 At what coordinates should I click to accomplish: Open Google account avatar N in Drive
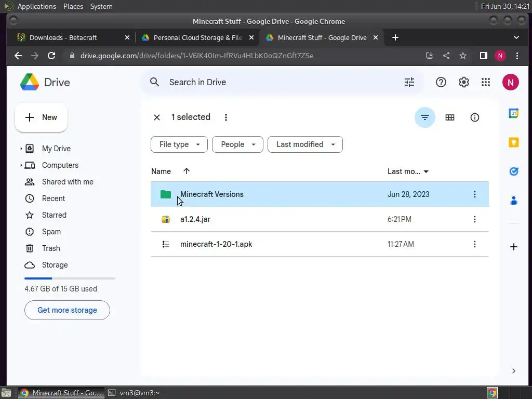click(510, 82)
